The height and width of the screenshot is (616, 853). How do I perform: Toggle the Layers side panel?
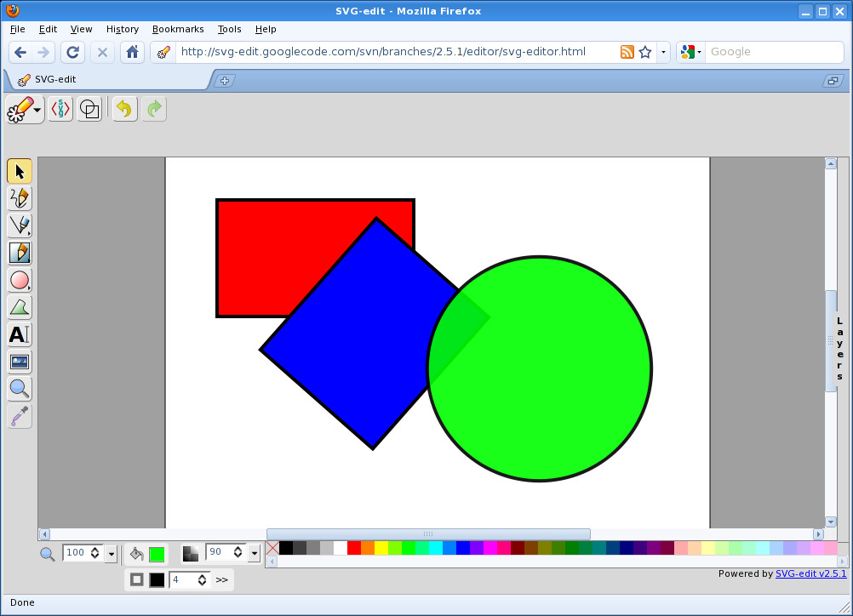pyautogui.click(x=839, y=349)
